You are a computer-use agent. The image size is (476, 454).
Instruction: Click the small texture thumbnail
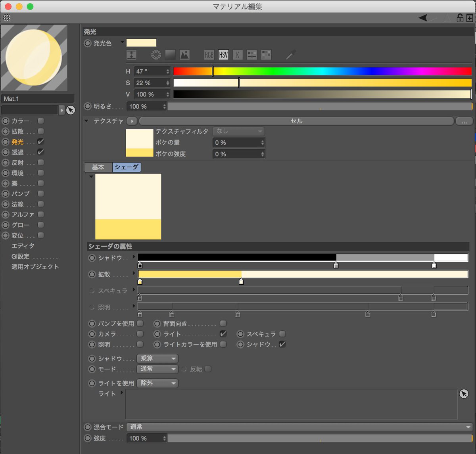tap(140, 143)
